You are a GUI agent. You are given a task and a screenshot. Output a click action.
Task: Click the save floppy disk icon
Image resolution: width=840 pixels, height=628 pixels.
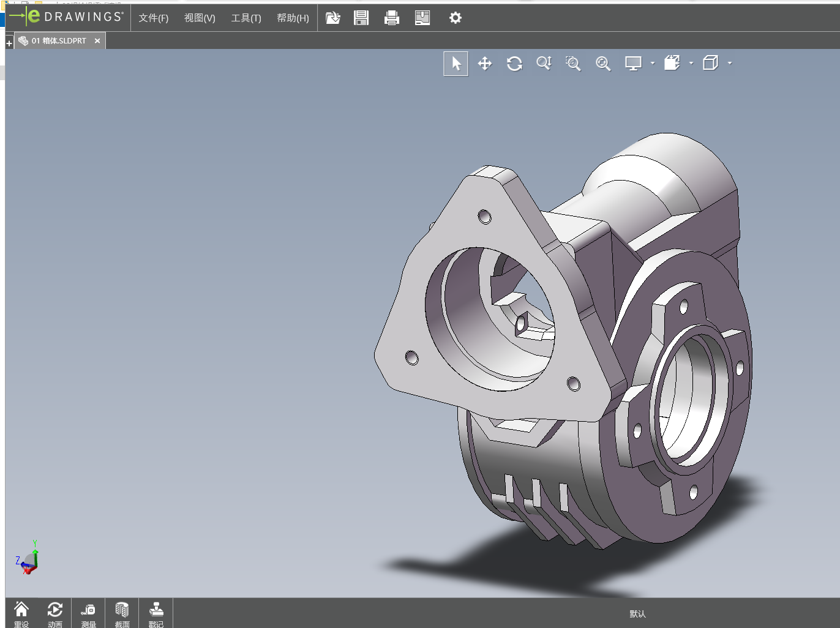point(361,18)
